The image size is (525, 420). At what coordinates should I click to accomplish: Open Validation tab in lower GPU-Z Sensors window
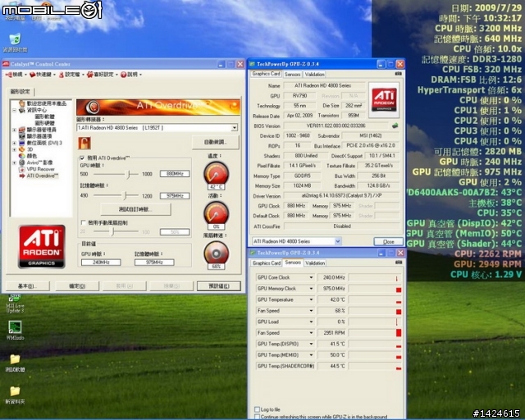point(315,263)
